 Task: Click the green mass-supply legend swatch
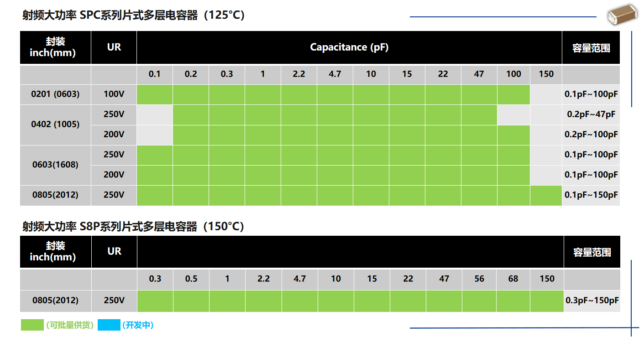[x=33, y=325]
